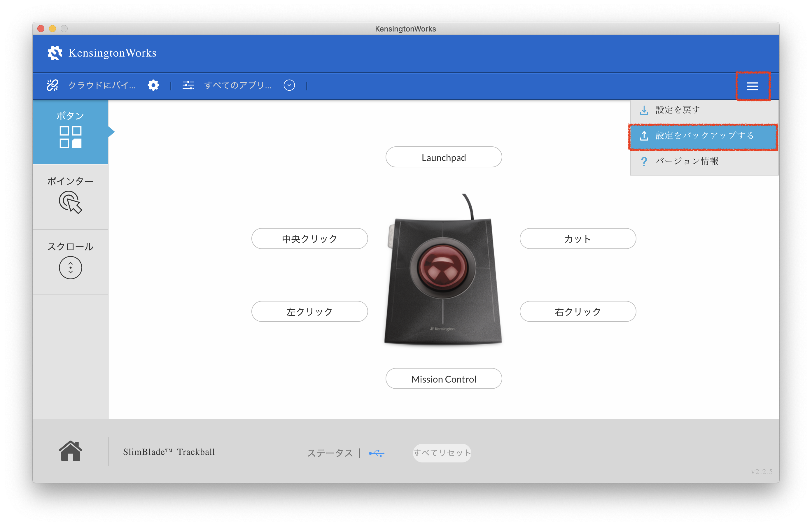Select the ボタン tab
The height and width of the screenshot is (526, 812).
click(70, 132)
